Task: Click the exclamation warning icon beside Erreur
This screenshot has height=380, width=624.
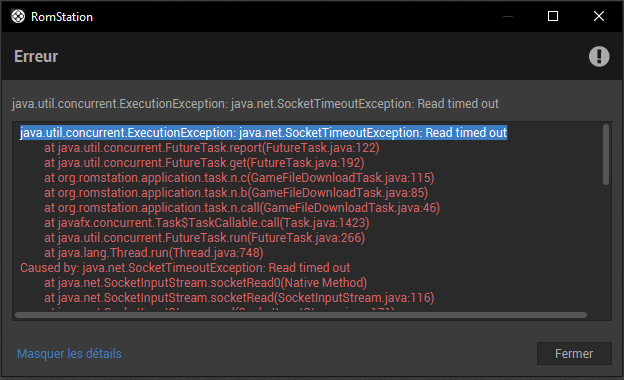Action: click(x=599, y=56)
